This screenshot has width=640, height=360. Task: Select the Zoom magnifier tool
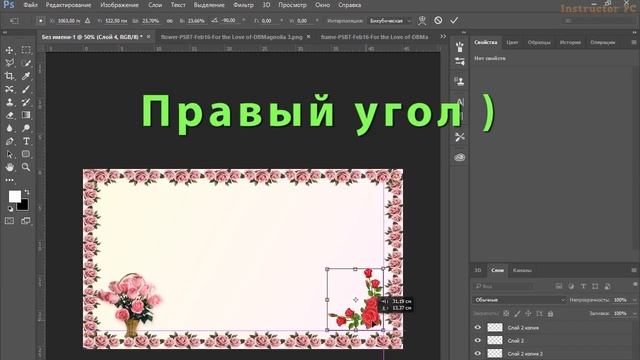(x=26, y=167)
